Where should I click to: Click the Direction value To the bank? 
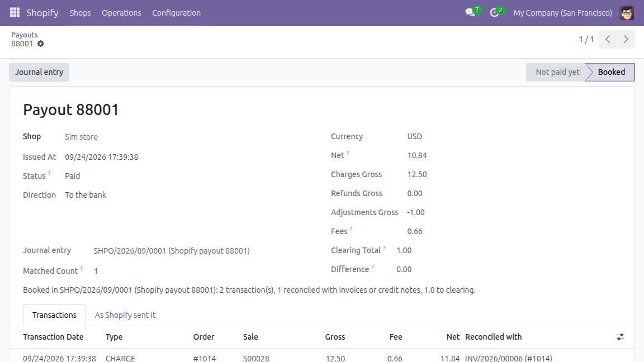[86, 195]
